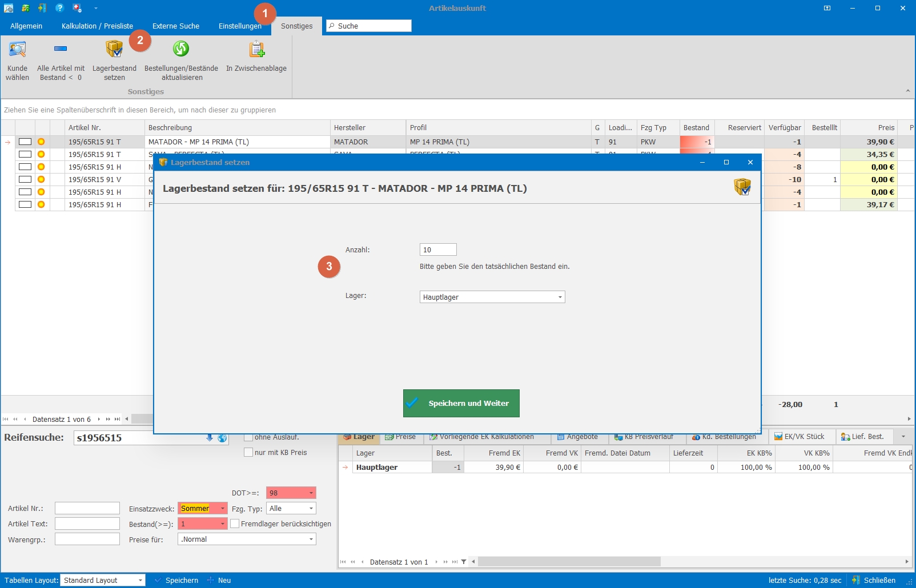Switch to the Allgemein ribbon tab
This screenshot has width=916, height=588.
[x=26, y=26]
